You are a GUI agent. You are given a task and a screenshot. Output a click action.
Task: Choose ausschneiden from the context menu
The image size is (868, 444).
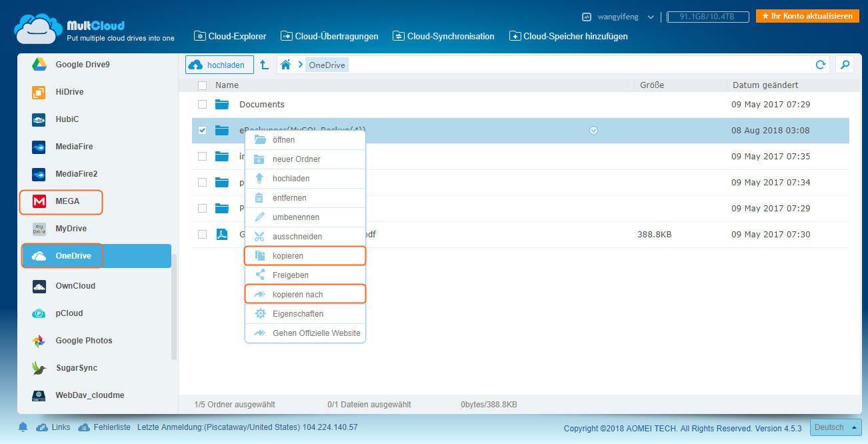(x=305, y=237)
